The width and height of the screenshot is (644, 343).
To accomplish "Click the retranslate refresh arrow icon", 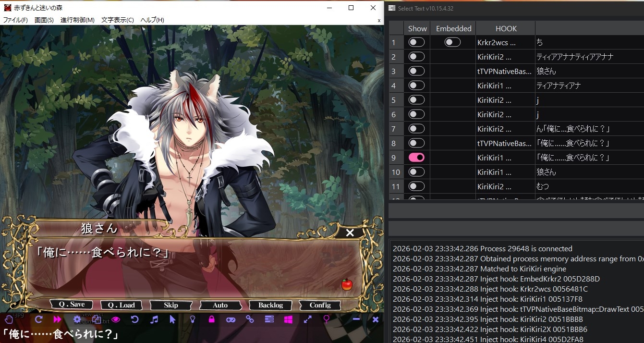I will tap(39, 319).
